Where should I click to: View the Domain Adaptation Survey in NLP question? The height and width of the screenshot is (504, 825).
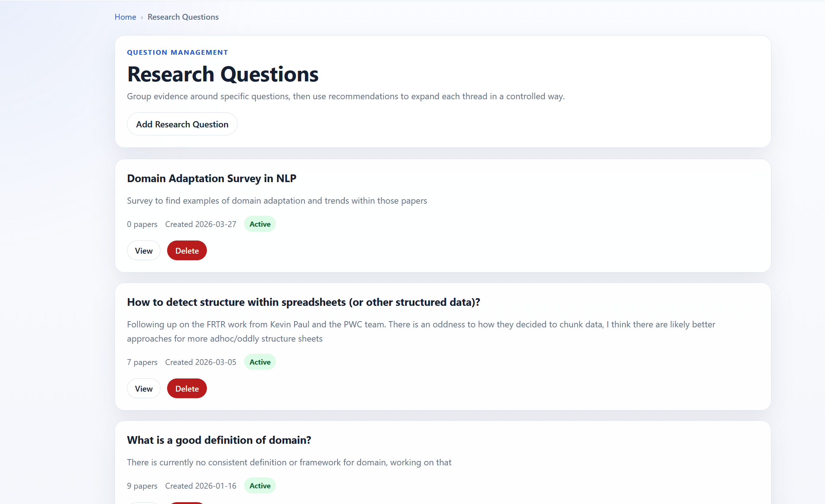pyautogui.click(x=143, y=250)
